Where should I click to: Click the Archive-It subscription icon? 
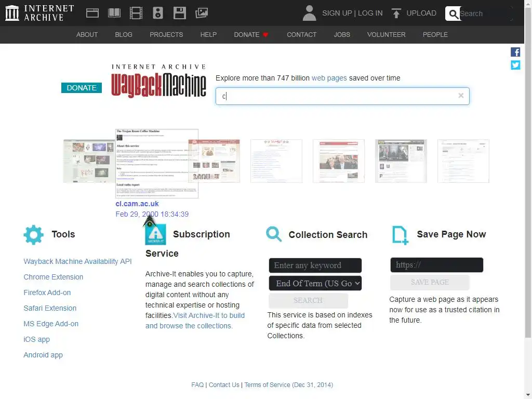point(155,234)
